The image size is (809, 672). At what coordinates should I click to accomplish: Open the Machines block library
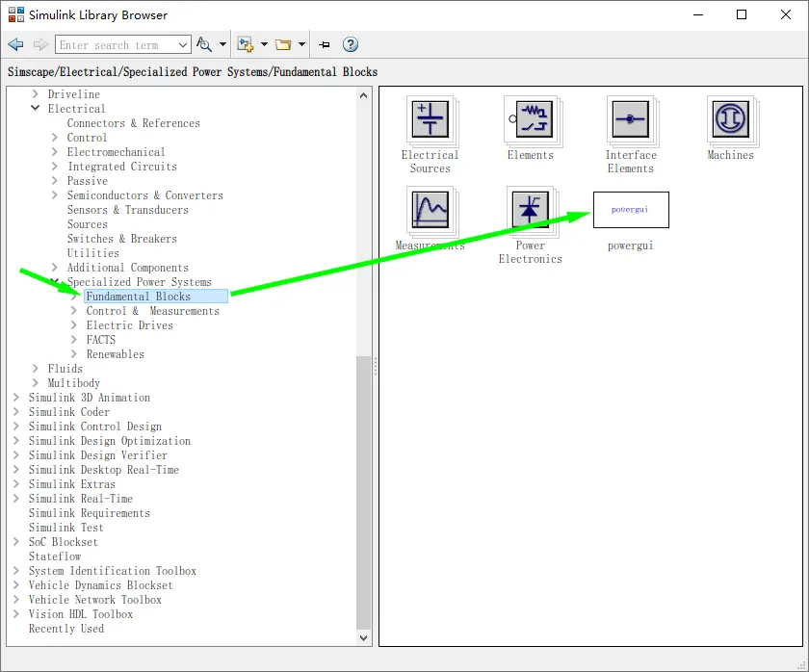coord(733,120)
